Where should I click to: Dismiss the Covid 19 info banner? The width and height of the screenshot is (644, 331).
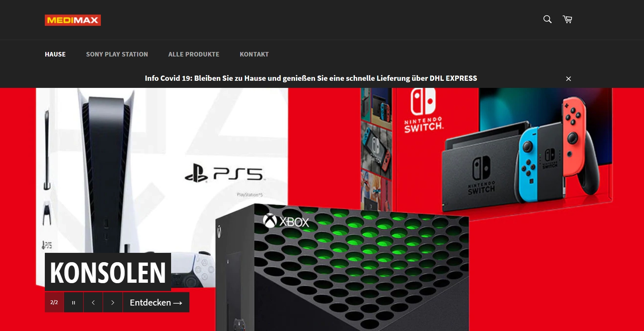[x=569, y=79]
